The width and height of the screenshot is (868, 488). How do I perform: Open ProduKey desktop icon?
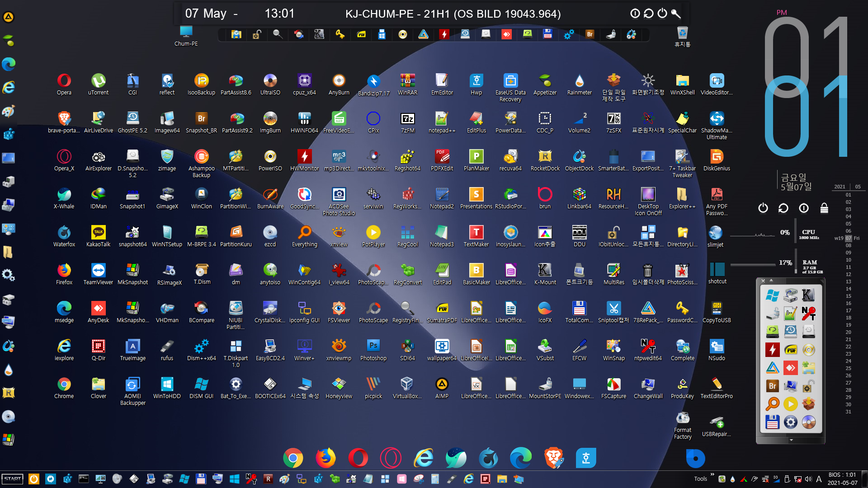point(682,388)
